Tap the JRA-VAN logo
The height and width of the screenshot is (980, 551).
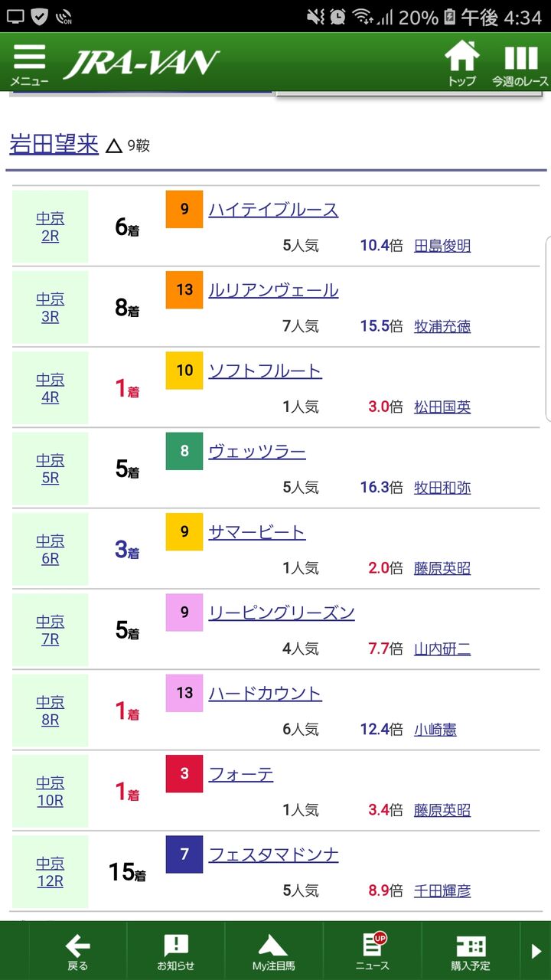point(142,64)
